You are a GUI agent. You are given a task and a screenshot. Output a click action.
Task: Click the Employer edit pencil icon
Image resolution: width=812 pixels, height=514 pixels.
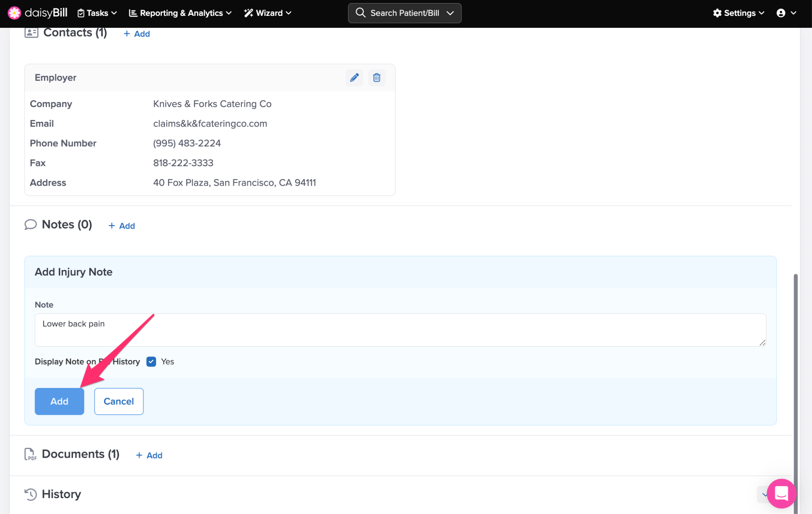pyautogui.click(x=354, y=78)
